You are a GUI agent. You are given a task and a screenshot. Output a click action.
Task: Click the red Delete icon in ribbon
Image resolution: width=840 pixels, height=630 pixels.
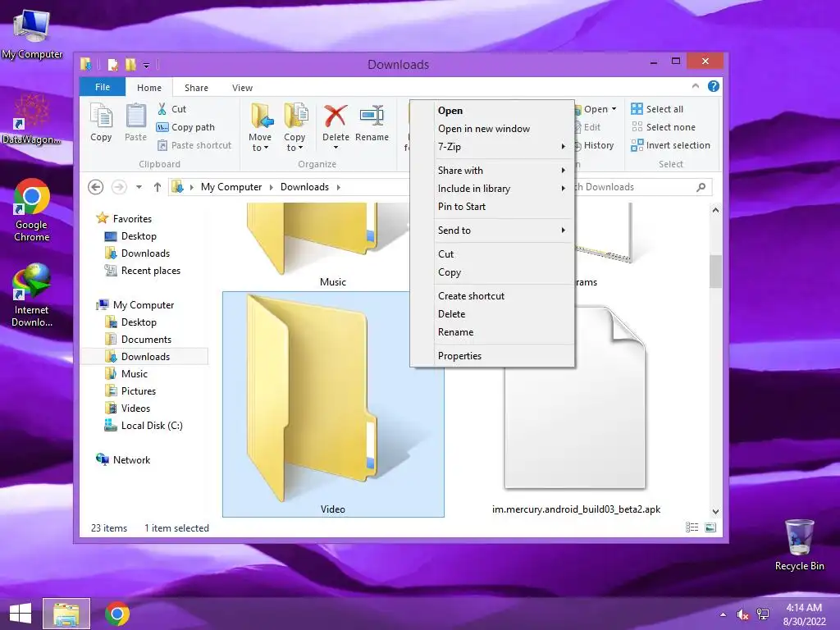pos(336,116)
